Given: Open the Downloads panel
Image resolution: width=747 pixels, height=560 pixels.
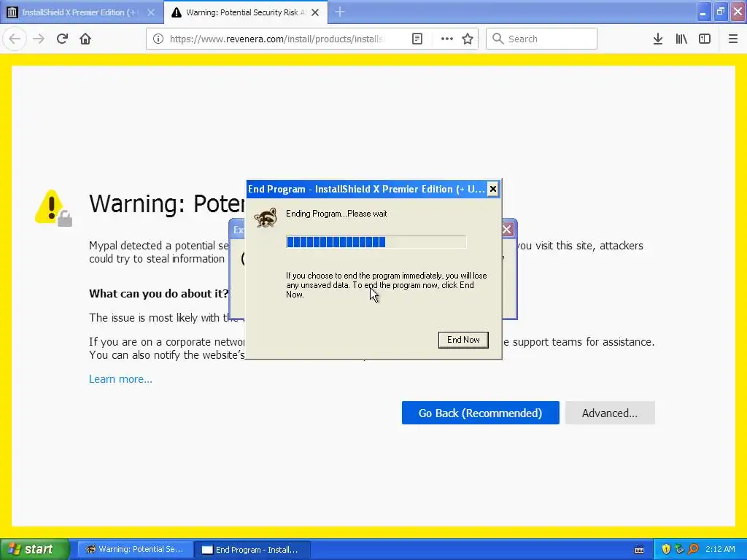Looking at the screenshot, I should pyautogui.click(x=658, y=39).
